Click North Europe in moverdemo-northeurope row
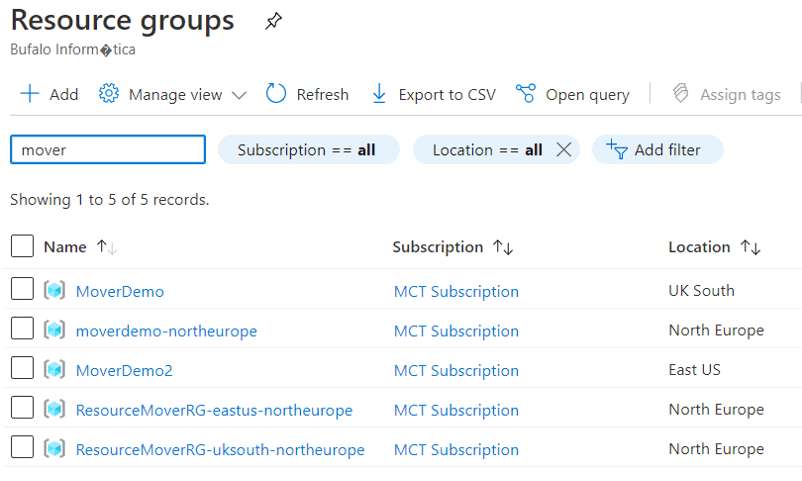This screenshot has height=481, width=802. tap(716, 331)
